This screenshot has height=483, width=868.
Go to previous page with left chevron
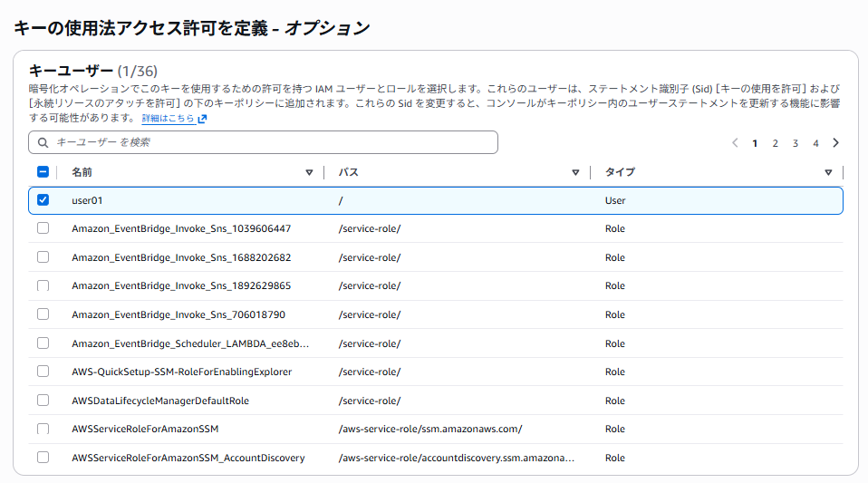[x=735, y=143]
